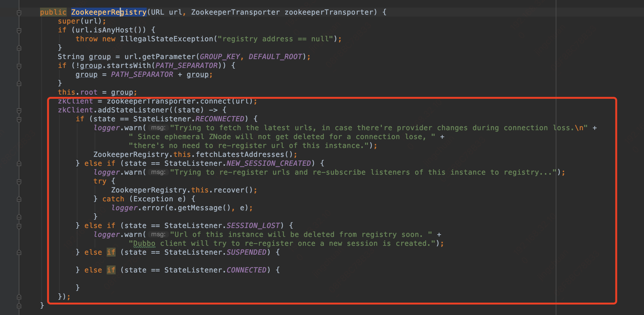Viewport: 644px width, 315px height.
Task: Click the SUSPENDED constant
Action: click(x=246, y=252)
